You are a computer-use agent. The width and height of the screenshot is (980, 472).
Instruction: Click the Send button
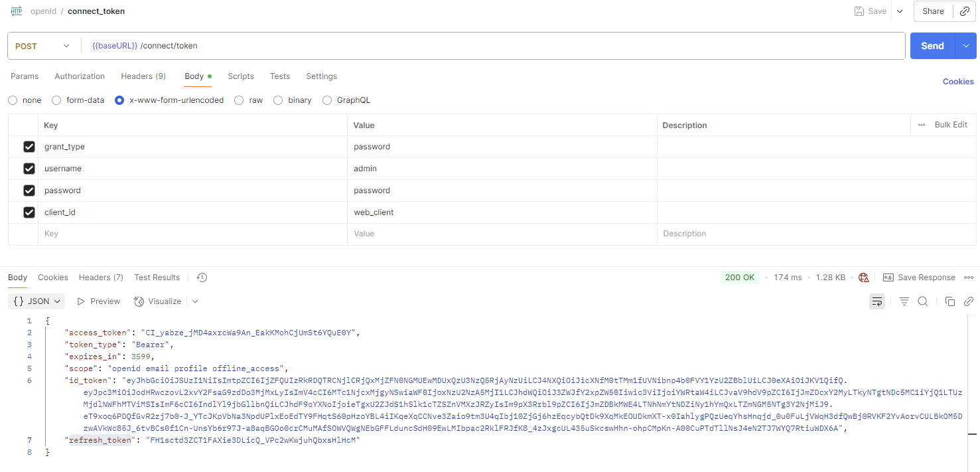pyautogui.click(x=932, y=46)
